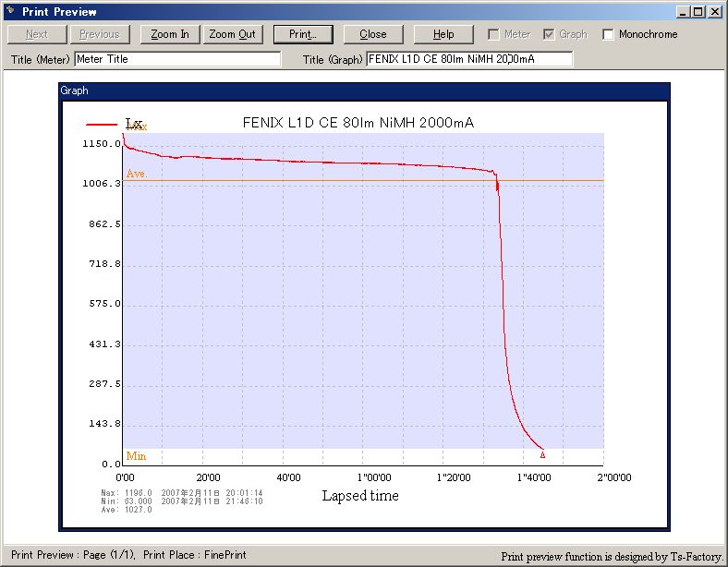Click the 1006.3 Y-axis value

(102, 183)
